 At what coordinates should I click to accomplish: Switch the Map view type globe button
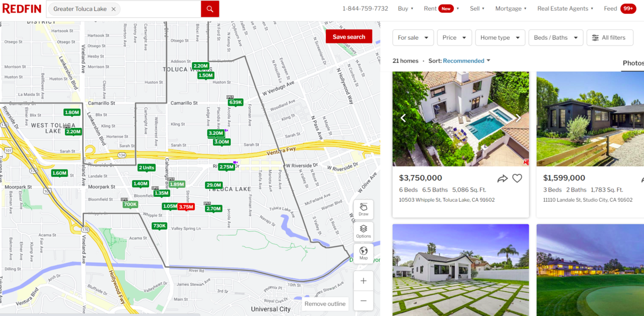[x=363, y=253]
